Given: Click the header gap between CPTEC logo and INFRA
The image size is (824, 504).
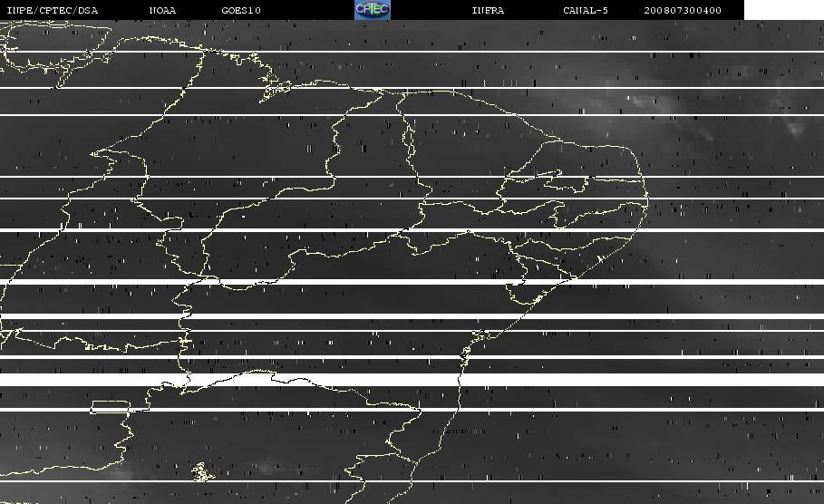Looking at the screenshot, I should click(x=431, y=11).
